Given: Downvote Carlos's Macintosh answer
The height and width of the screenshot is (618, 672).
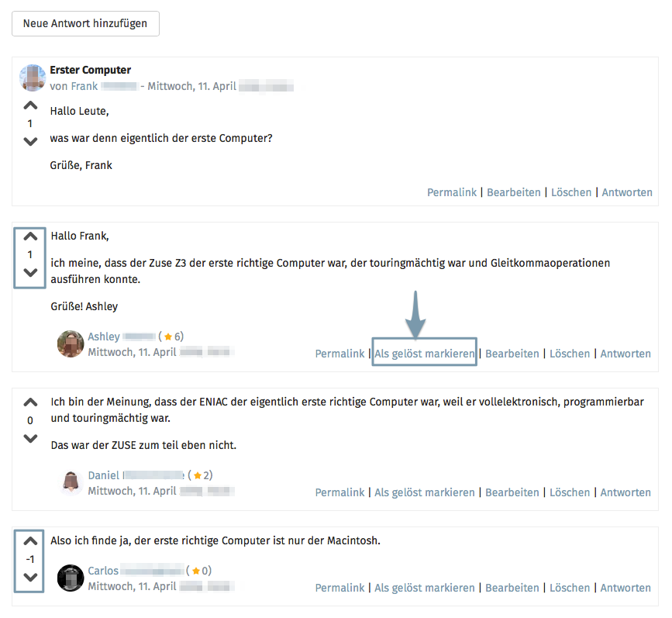Looking at the screenshot, I should pyautogui.click(x=30, y=577).
